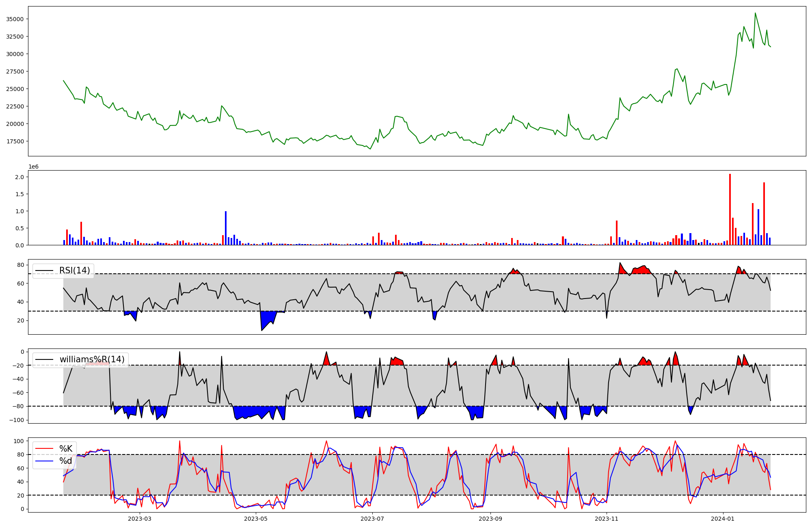Click the blue %d legend line swatch
This screenshot has width=812, height=528.
tap(44, 461)
